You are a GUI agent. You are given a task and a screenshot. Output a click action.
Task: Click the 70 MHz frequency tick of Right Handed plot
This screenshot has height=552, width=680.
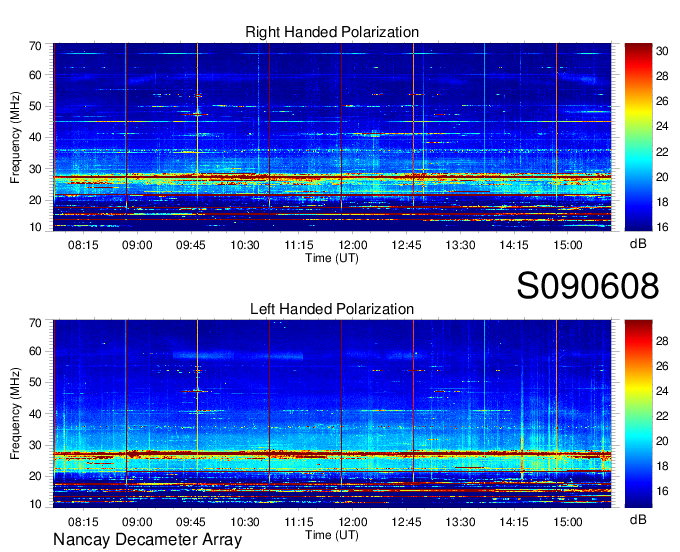tap(36, 46)
